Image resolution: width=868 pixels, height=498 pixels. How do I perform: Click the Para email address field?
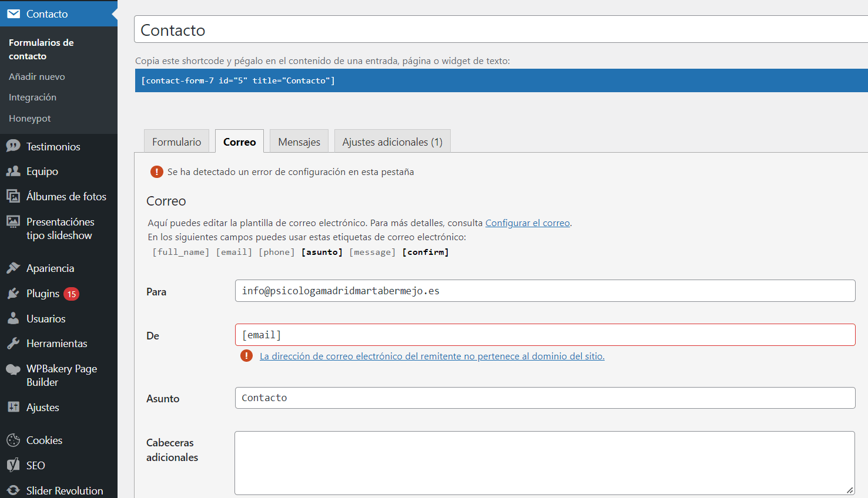[x=545, y=291]
